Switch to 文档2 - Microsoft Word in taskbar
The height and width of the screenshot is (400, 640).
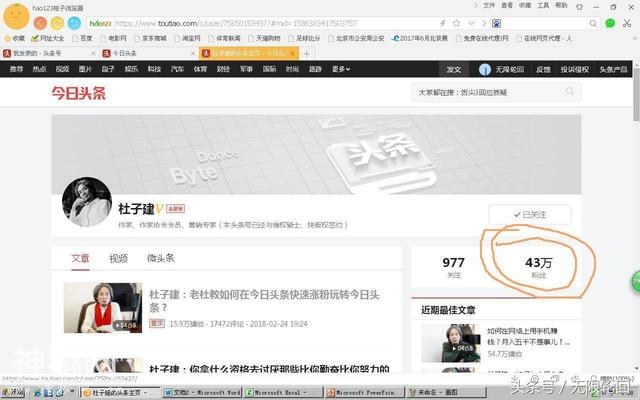point(202,393)
